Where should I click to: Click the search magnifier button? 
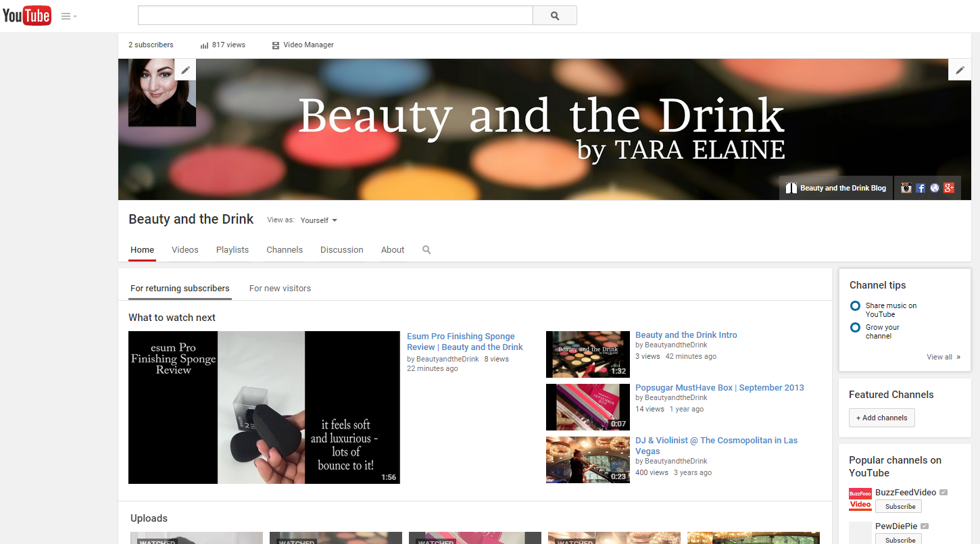[x=555, y=16]
